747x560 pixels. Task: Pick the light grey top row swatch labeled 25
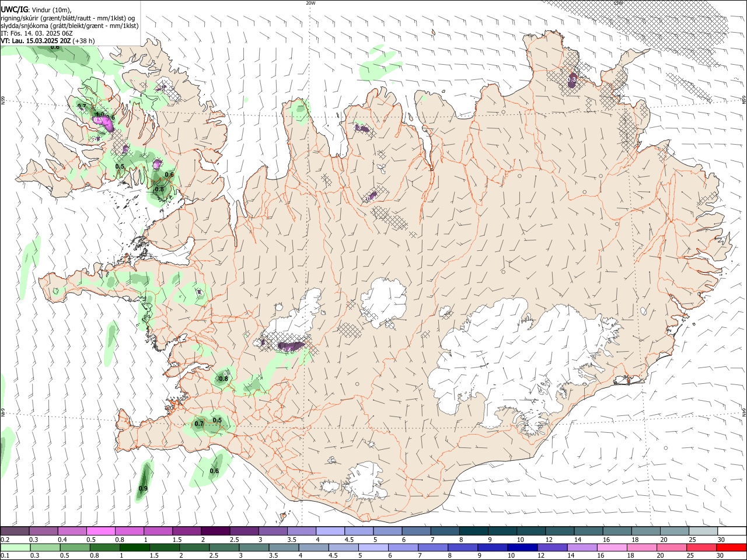[703, 531]
